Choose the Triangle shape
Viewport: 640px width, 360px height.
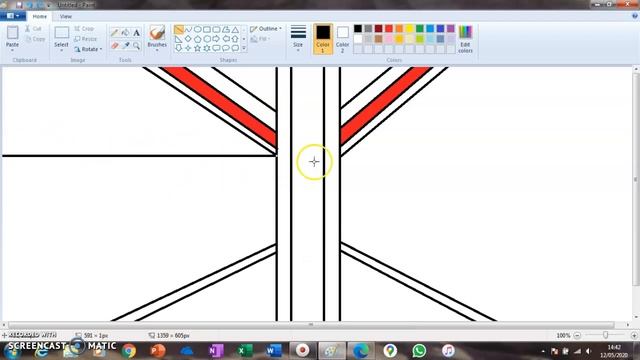pos(235,29)
